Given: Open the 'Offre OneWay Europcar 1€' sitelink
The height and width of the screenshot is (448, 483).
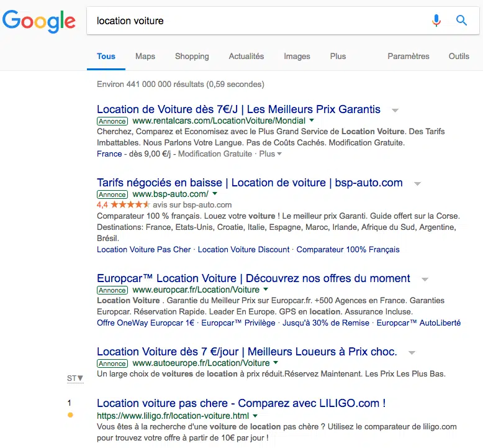Looking at the screenshot, I should [145, 323].
